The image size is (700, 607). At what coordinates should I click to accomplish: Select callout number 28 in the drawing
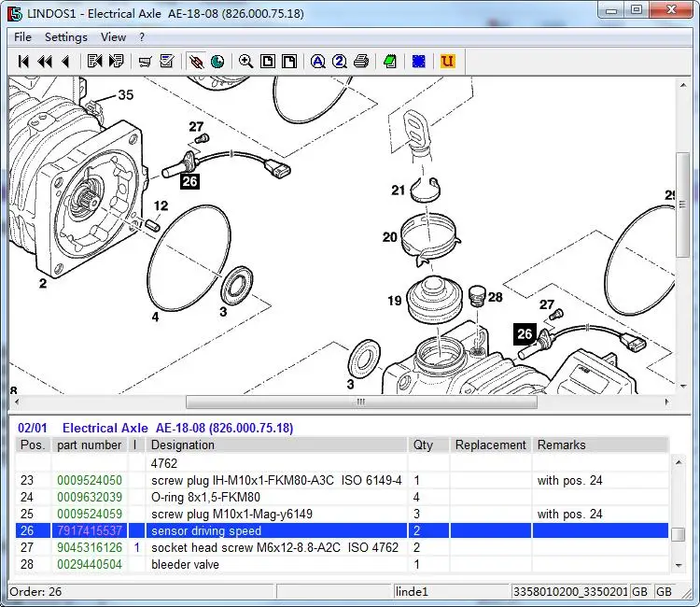(495, 297)
